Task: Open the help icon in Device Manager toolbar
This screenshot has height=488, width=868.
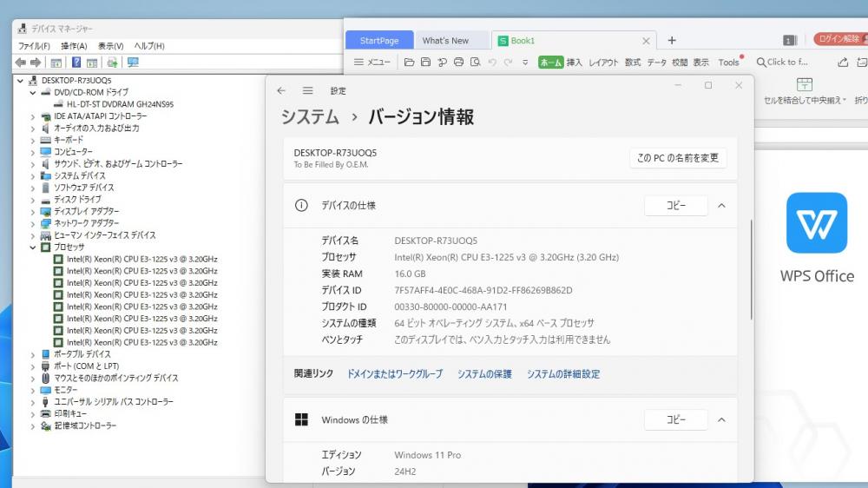Action: tap(76, 63)
